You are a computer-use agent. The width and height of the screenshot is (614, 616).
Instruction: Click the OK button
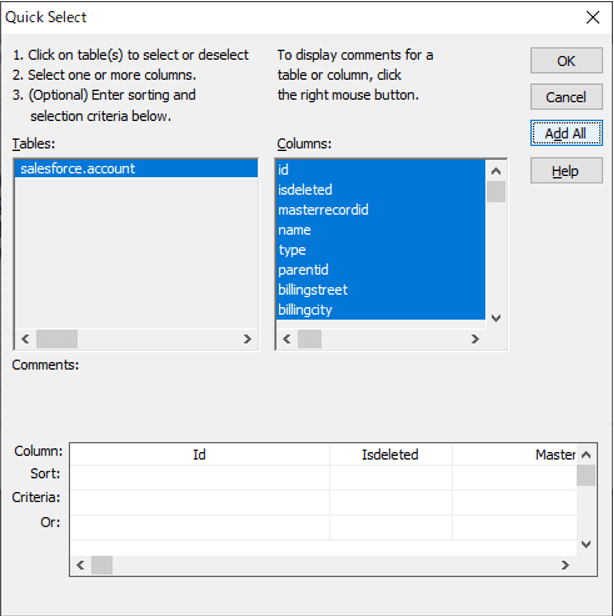pyautogui.click(x=566, y=61)
